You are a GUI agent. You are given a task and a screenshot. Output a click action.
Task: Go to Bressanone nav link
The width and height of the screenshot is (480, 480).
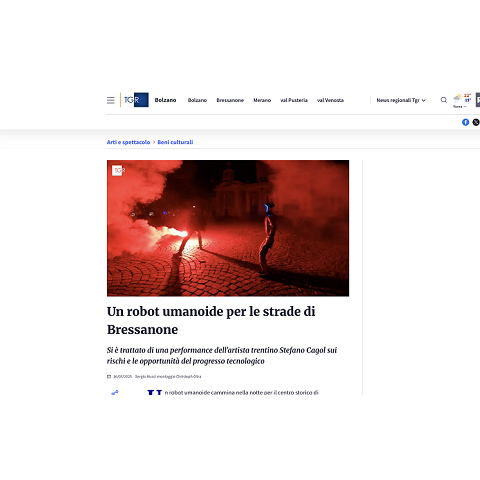(230, 100)
